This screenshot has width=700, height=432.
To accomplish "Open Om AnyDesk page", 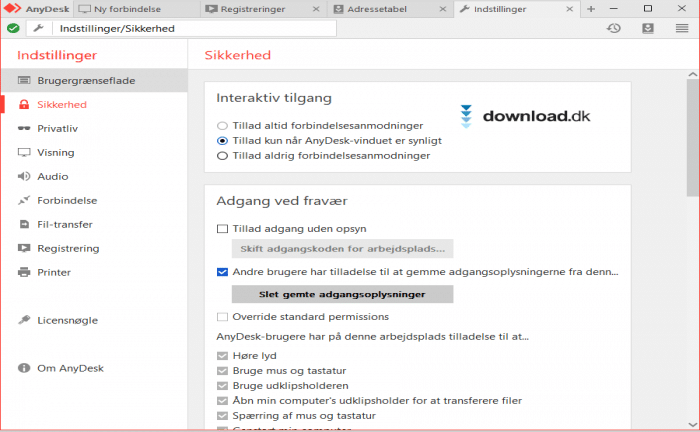I will point(94,368).
